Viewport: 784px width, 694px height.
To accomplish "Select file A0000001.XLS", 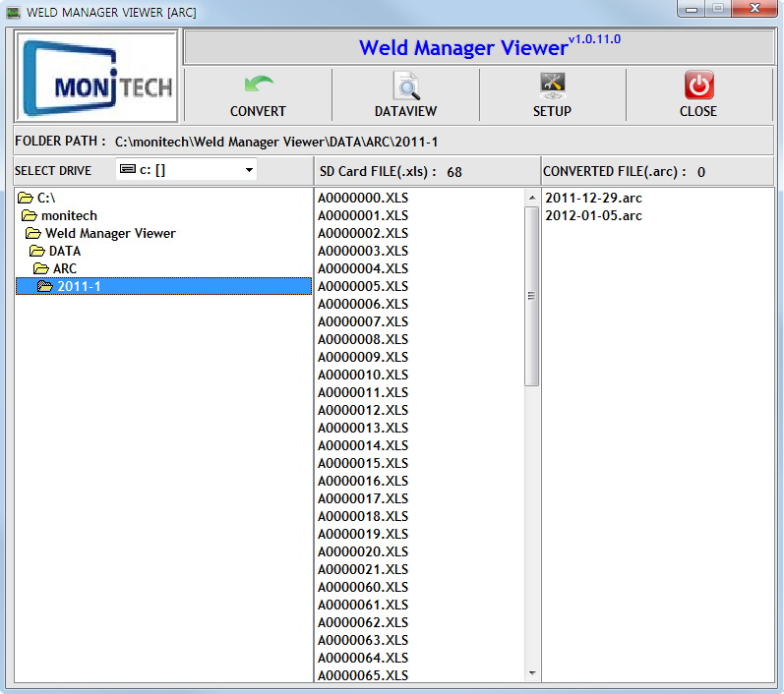I will pos(363,215).
